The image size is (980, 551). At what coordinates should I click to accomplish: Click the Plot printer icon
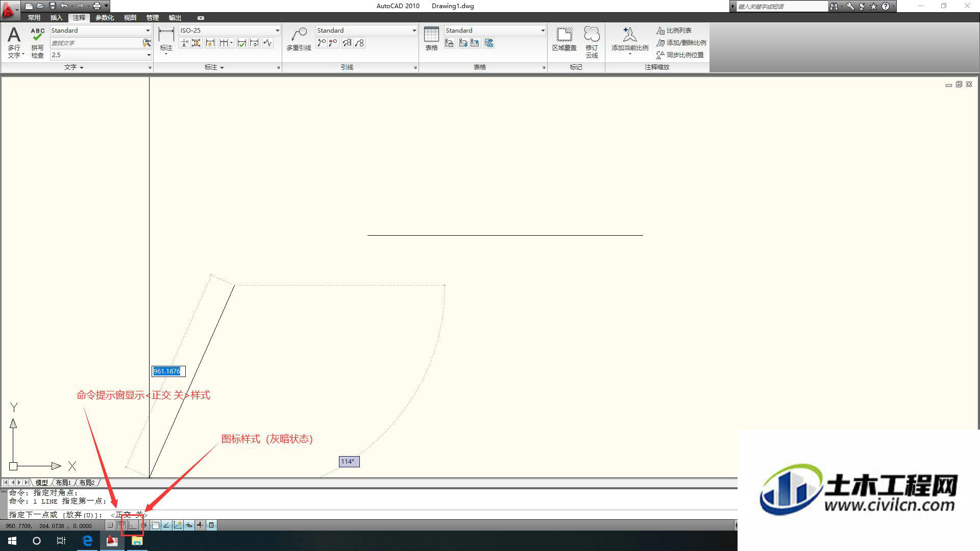96,6
